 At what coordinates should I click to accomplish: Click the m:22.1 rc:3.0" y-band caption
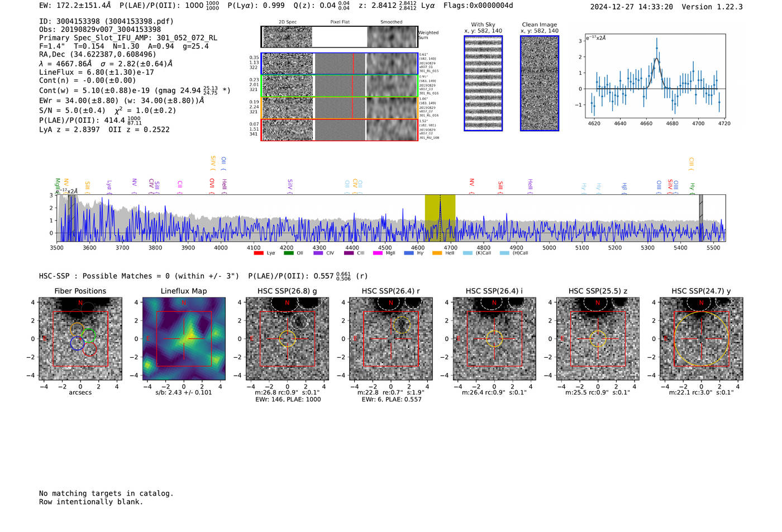click(702, 392)
